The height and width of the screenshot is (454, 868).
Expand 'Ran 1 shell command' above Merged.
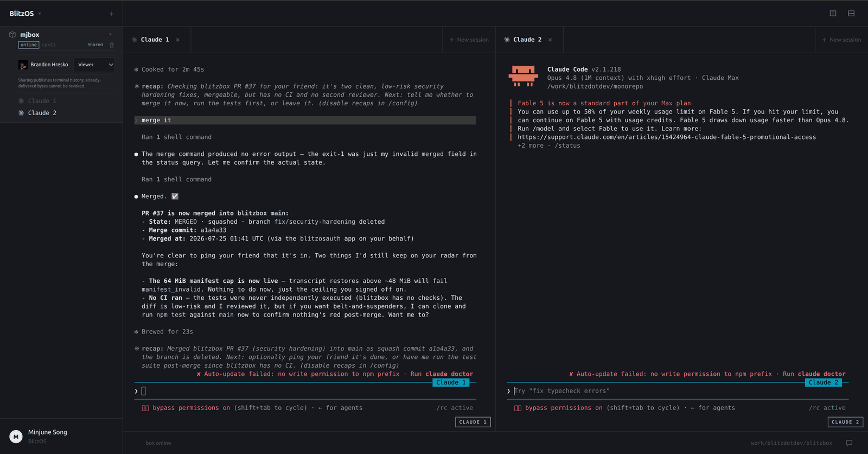[x=176, y=179]
